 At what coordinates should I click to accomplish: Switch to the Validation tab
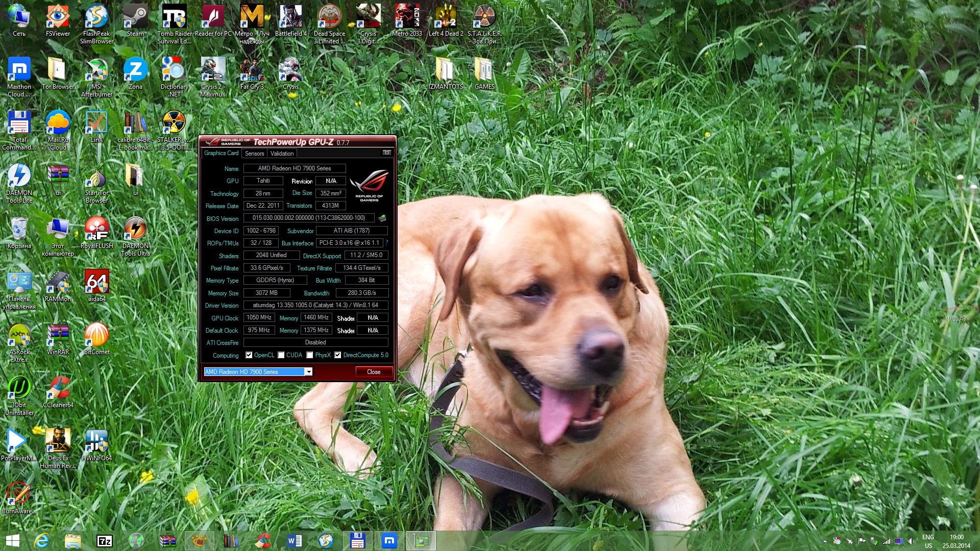coord(282,154)
